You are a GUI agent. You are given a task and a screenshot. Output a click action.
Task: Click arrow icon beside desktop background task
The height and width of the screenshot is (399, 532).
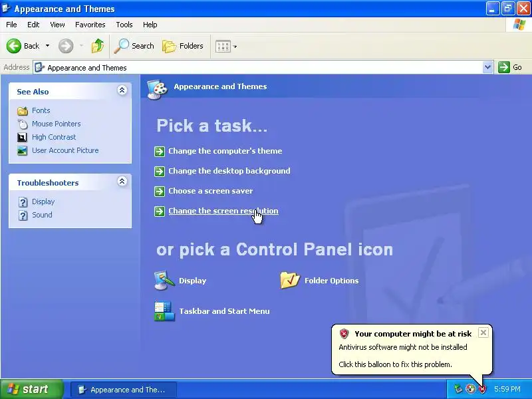(160, 172)
